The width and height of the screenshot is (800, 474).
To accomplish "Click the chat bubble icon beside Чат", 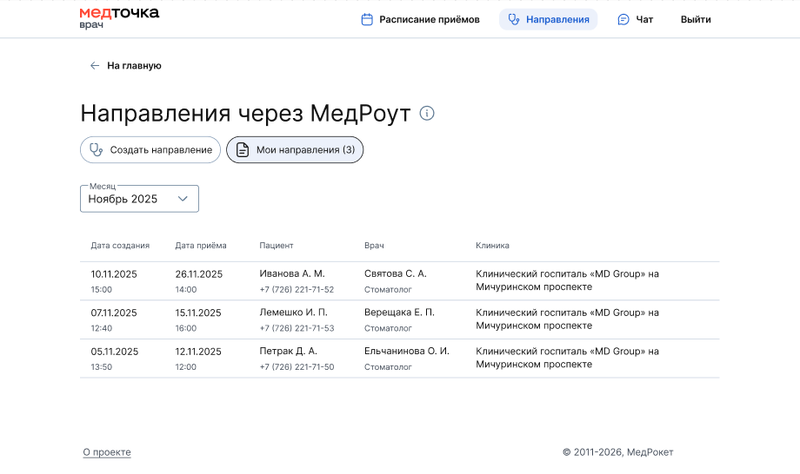I will [623, 19].
